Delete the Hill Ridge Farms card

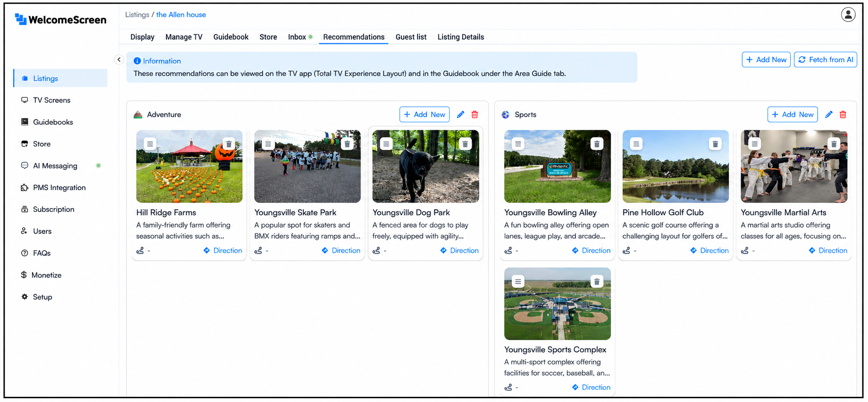[x=229, y=144]
